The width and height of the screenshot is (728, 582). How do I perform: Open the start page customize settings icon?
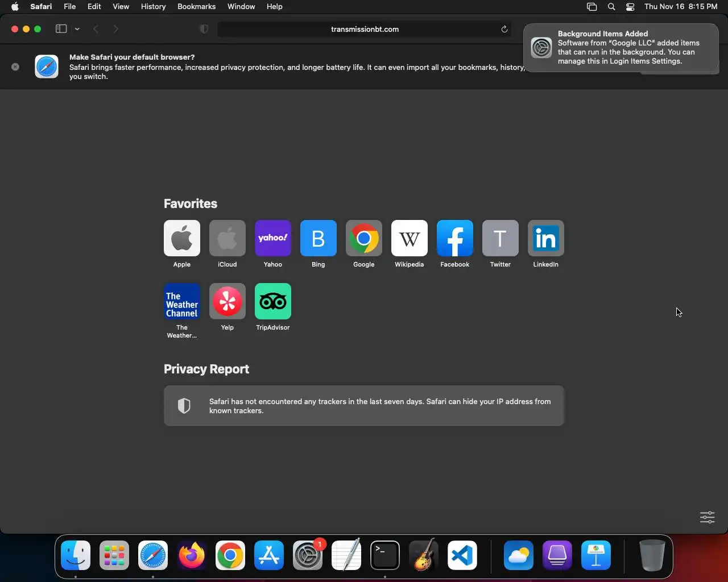(707, 517)
